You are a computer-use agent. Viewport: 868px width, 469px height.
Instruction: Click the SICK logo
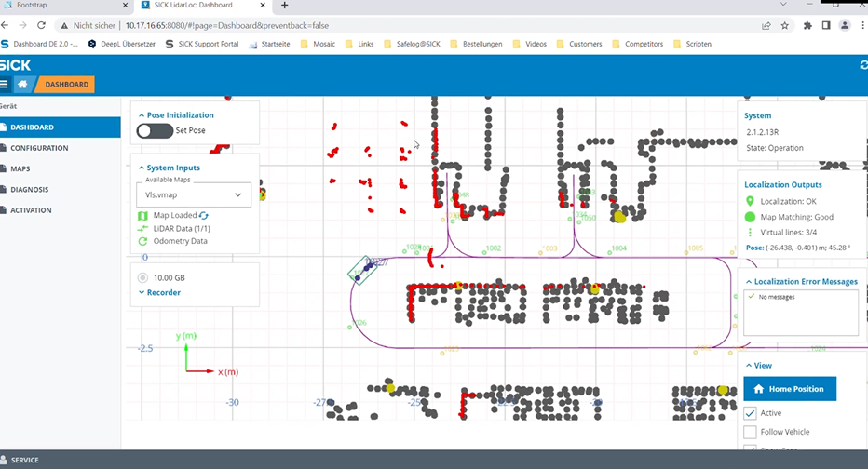click(x=15, y=65)
